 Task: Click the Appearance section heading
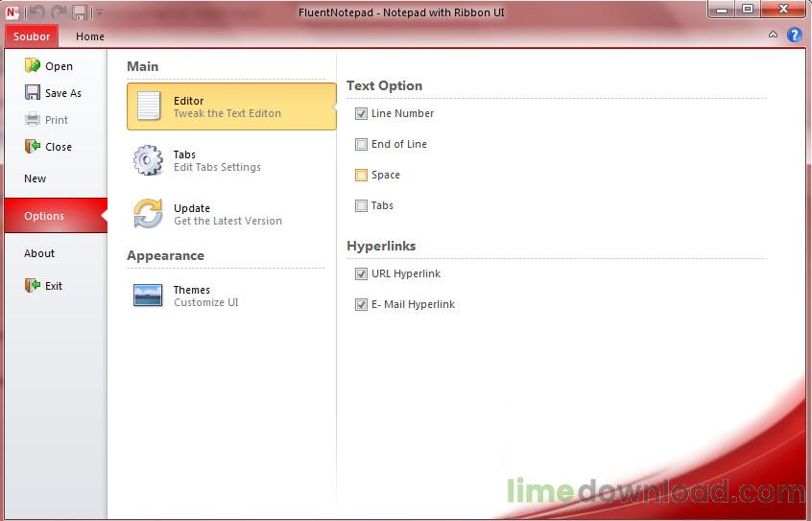[x=166, y=256]
